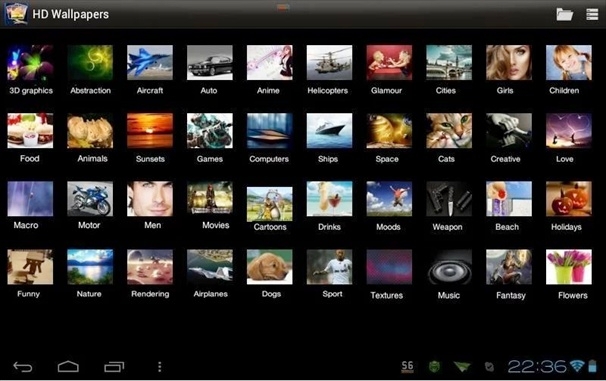Tap the Android back navigation button
The image size is (606, 381).
[23, 366]
